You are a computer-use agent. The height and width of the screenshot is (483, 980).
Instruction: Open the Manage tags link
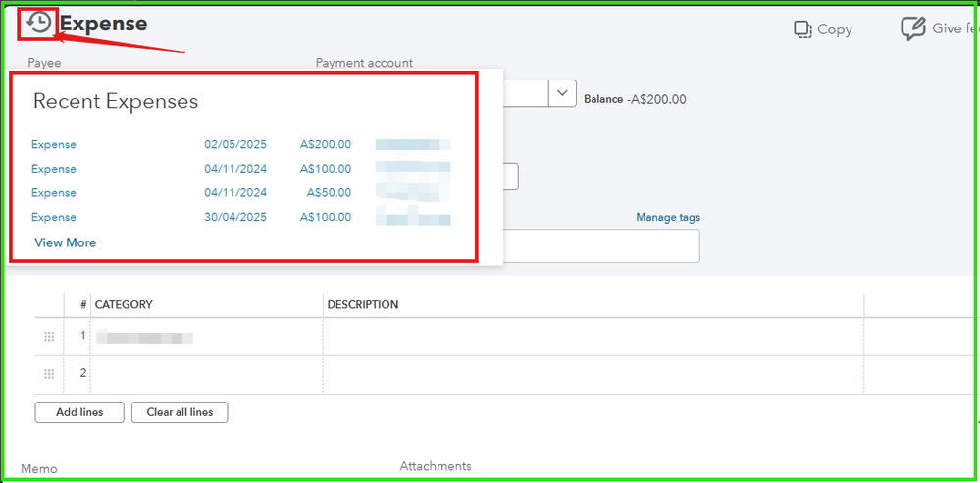[668, 218]
